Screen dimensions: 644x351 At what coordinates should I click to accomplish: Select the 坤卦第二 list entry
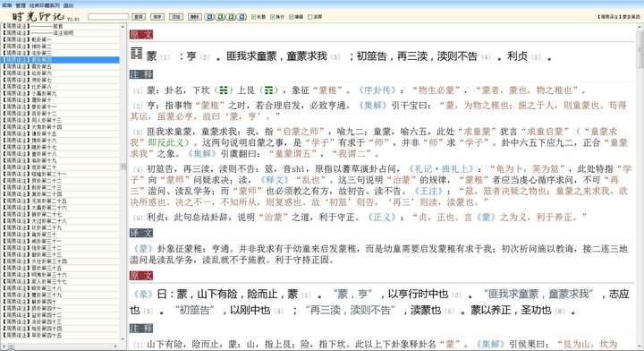pos(60,47)
